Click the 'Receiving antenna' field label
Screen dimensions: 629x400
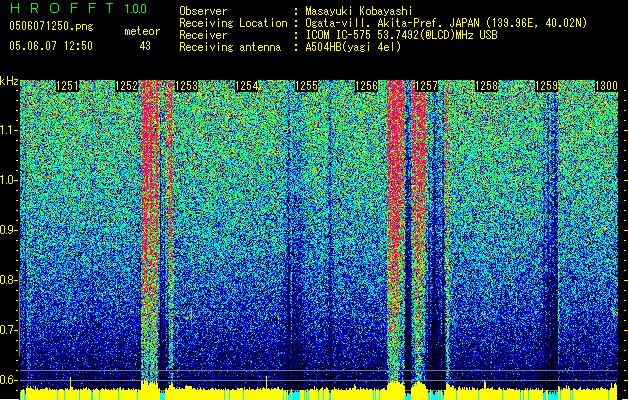click(230, 47)
